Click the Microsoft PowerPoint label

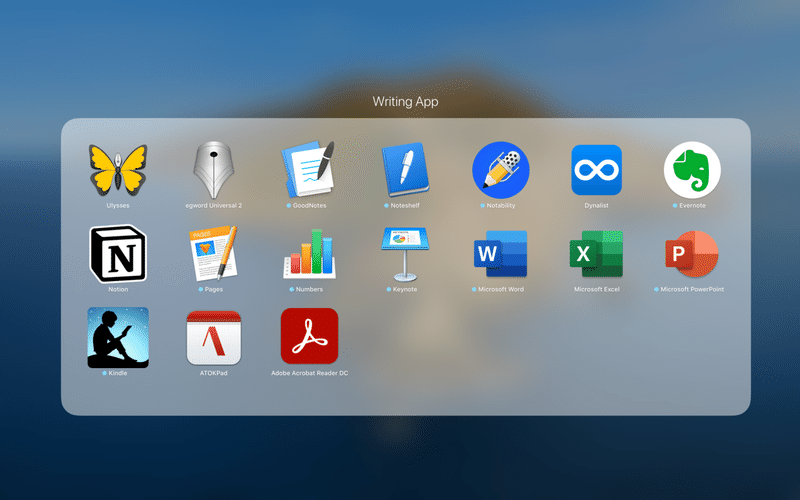[x=692, y=289]
